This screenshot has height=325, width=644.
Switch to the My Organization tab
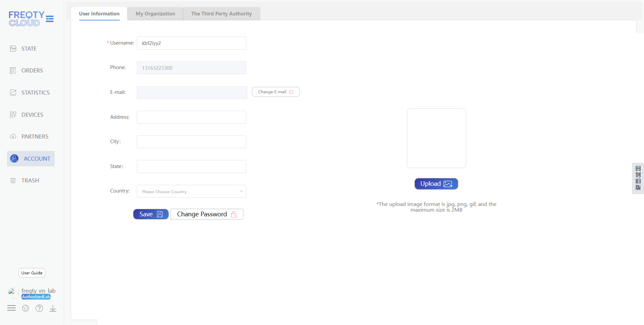coord(155,14)
